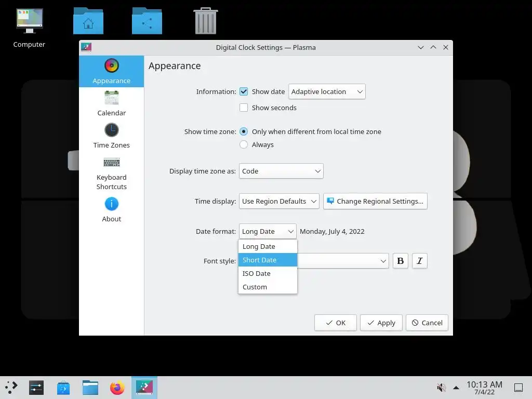The height and width of the screenshot is (399, 532).
Task: Toggle the Show date checkbox
Action: [x=244, y=91]
